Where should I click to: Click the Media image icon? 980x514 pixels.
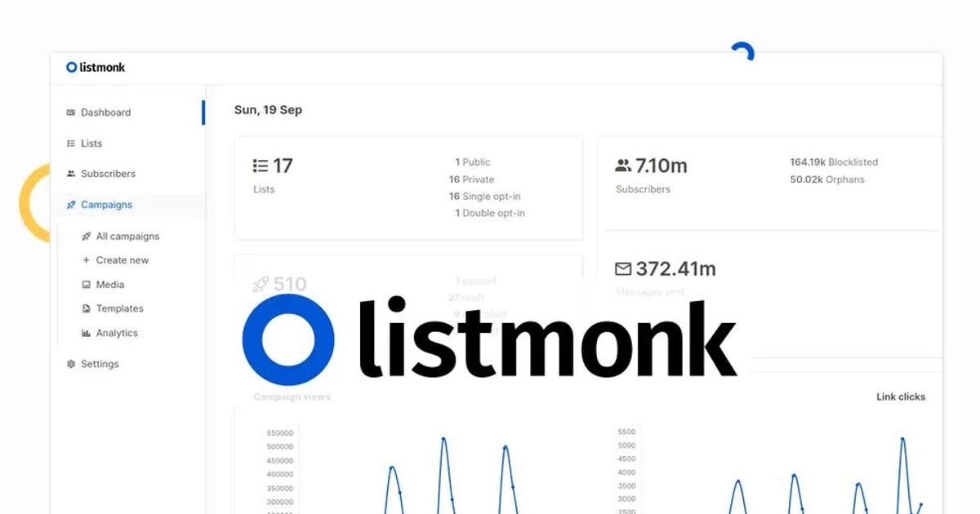pos(87,285)
